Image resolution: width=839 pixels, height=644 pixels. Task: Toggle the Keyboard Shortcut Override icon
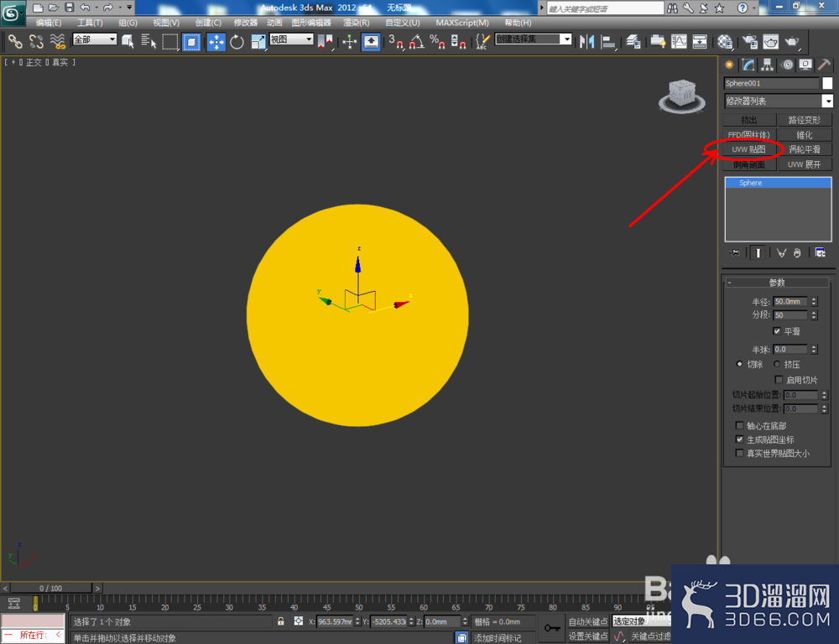(x=371, y=41)
